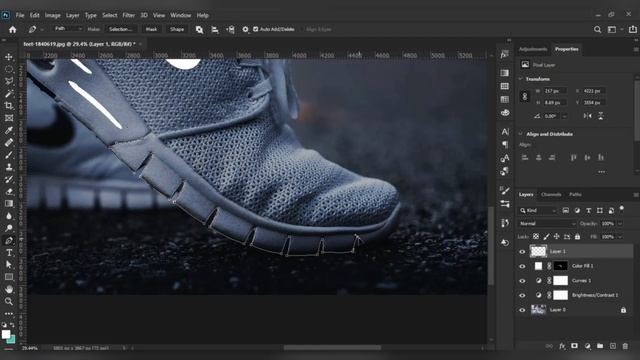Open the pen settings gear icon
640x360 pixels.
(x=245, y=29)
